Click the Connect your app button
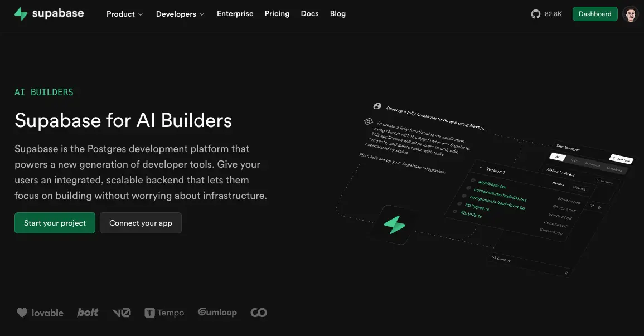Viewport: 644px width, 336px height. 141,223
